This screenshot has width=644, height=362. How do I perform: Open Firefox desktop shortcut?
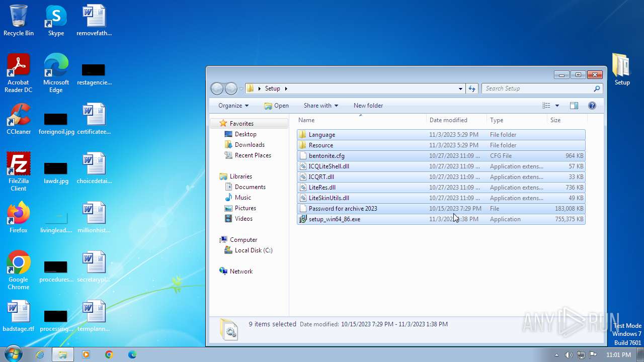coord(19,217)
